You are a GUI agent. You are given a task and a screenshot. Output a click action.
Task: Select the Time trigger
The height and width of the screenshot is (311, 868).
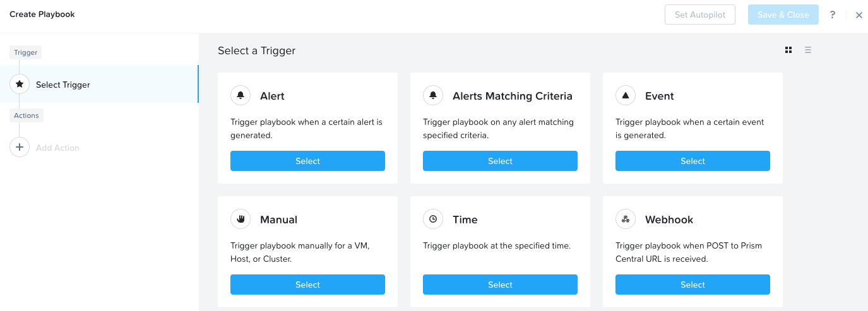coord(500,285)
